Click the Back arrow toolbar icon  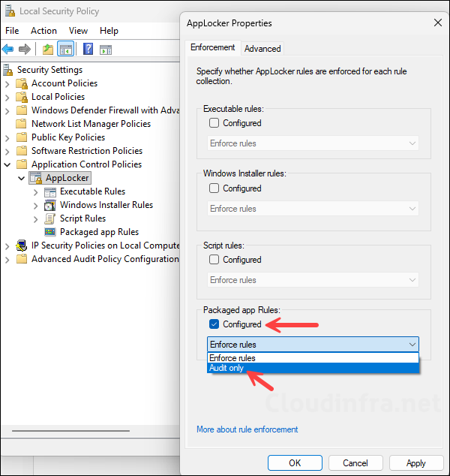(x=8, y=50)
